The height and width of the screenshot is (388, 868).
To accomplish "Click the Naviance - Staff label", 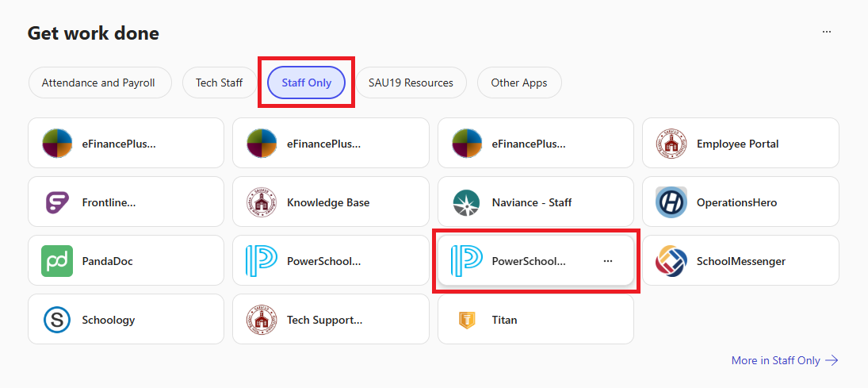I will coord(532,202).
